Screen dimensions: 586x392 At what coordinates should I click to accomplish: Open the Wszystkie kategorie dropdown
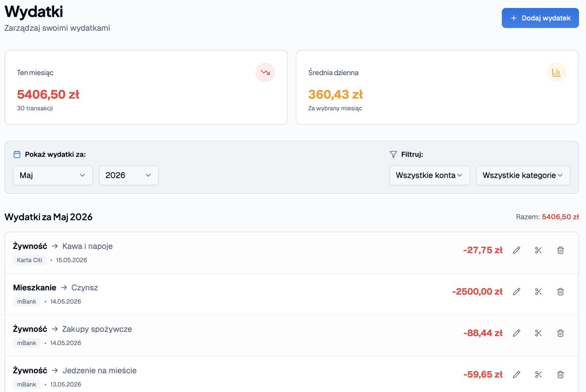[x=523, y=175]
